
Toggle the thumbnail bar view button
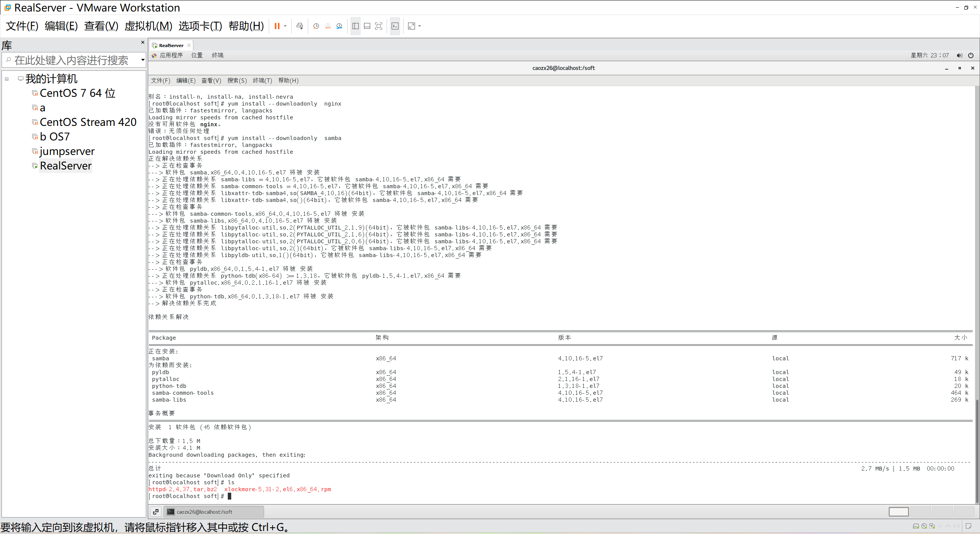[367, 26]
